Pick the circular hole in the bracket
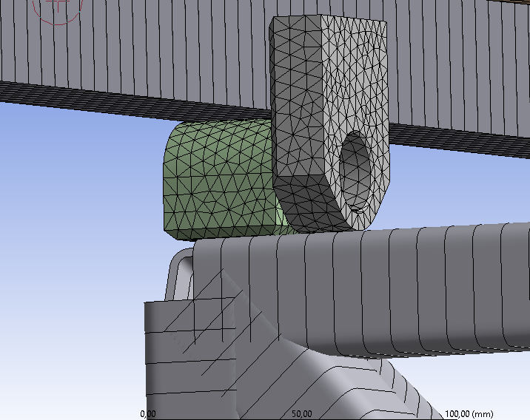 pyautogui.click(x=355, y=171)
